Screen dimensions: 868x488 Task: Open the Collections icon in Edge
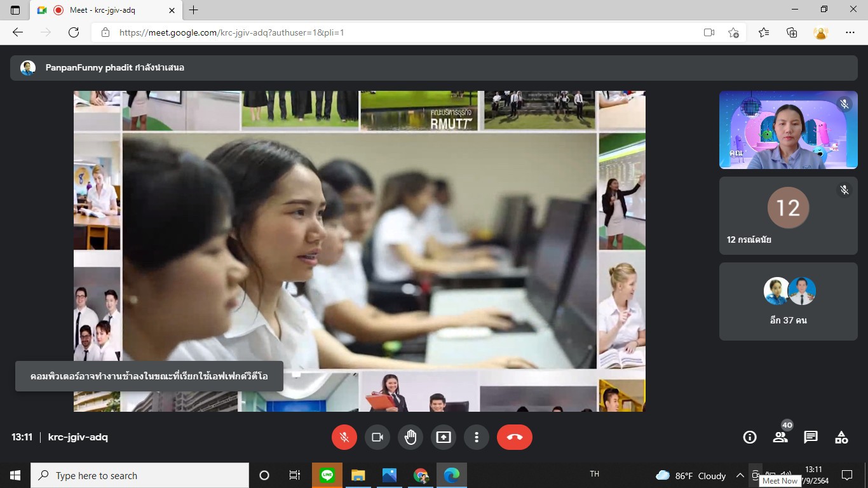792,32
